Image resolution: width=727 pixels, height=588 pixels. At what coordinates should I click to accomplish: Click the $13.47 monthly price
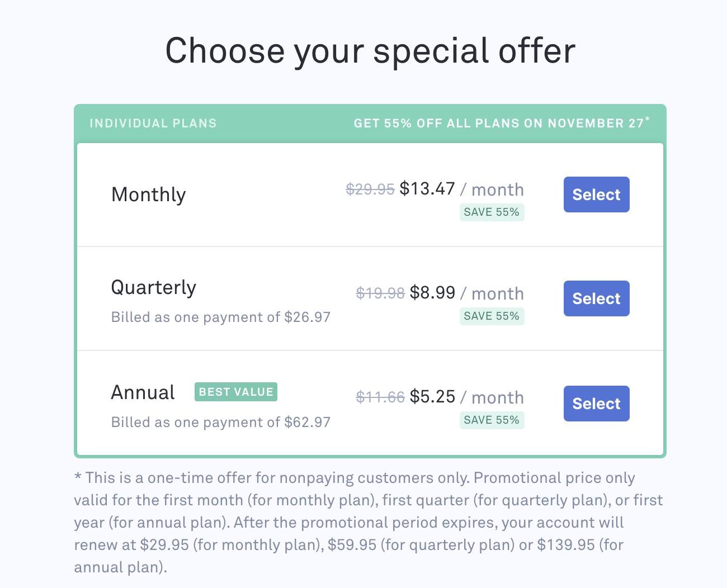pos(427,189)
